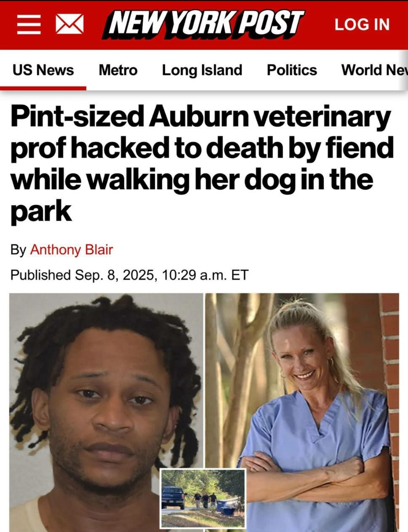The width and height of the screenshot is (408, 532).
Task: Open author Anthony Blair's page
Action: [71, 250]
